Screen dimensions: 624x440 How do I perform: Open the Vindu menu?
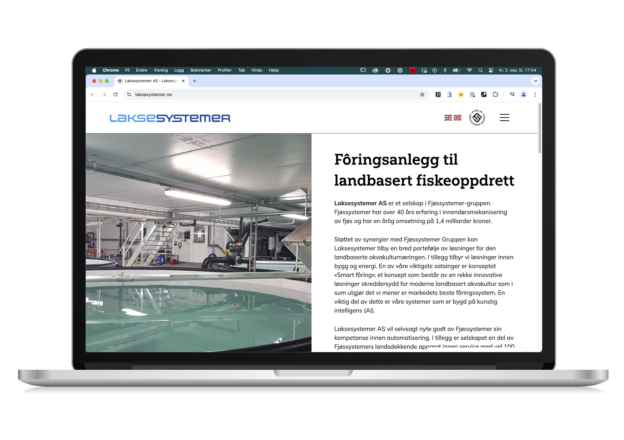tap(257, 70)
